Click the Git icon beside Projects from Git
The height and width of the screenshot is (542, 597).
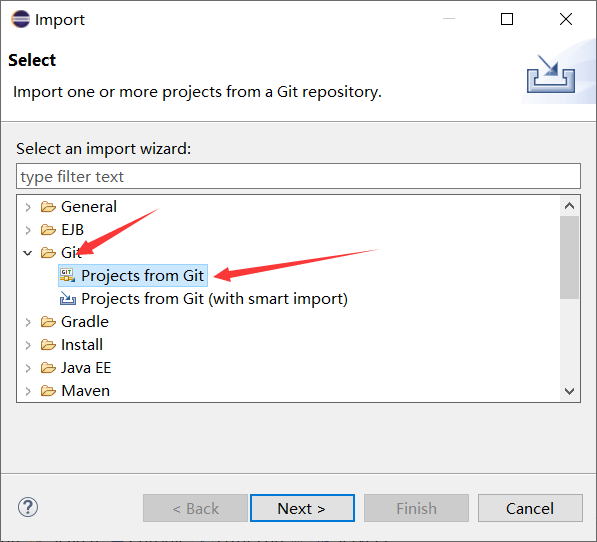point(67,275)
